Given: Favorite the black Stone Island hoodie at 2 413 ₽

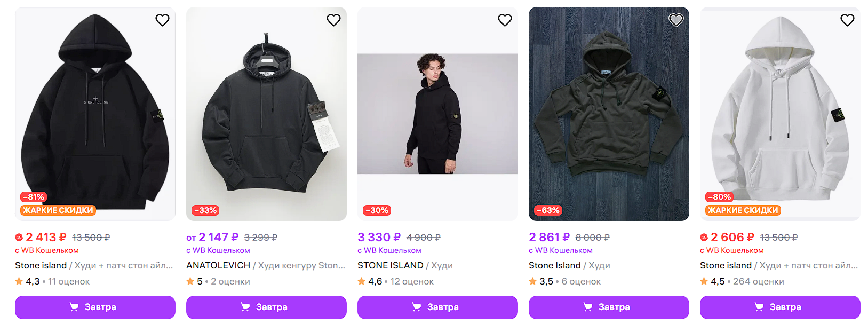Looking at the screenshot, I should pyautogui.click(x=162, y=20).
